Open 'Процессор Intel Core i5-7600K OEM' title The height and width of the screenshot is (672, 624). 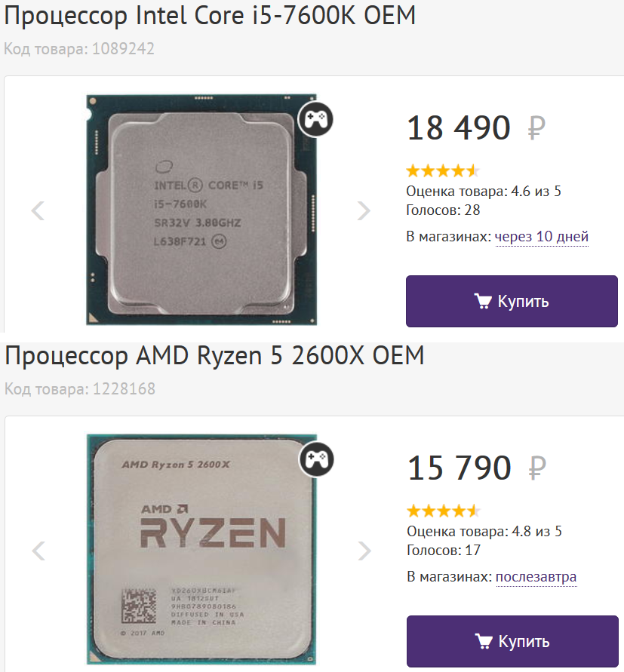click(x=211, y=16)
